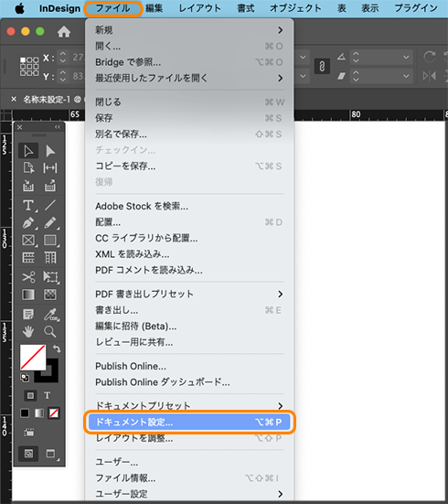Screen dimensions: 448x504
Task: Click the X position stepper
Action: [x=63, y=58]
